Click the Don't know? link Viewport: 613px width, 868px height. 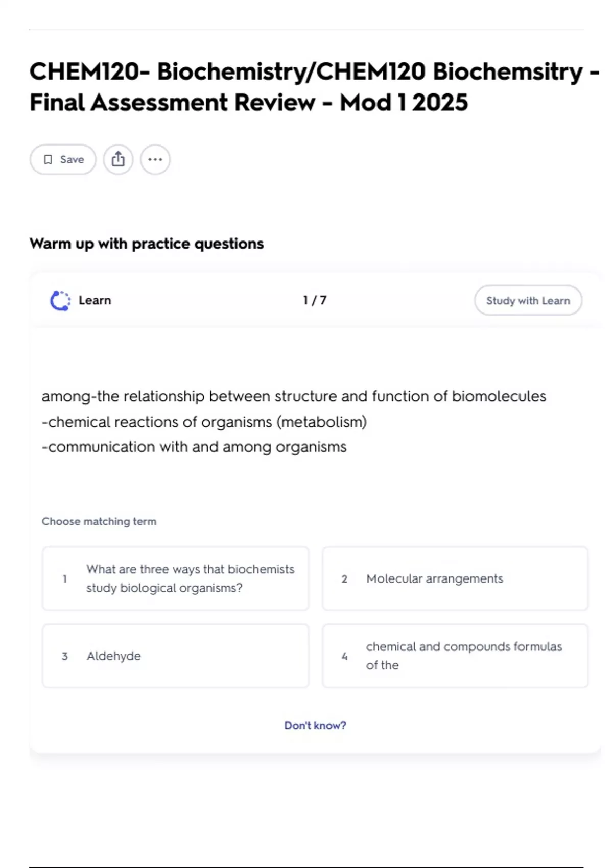click(316, 725)
